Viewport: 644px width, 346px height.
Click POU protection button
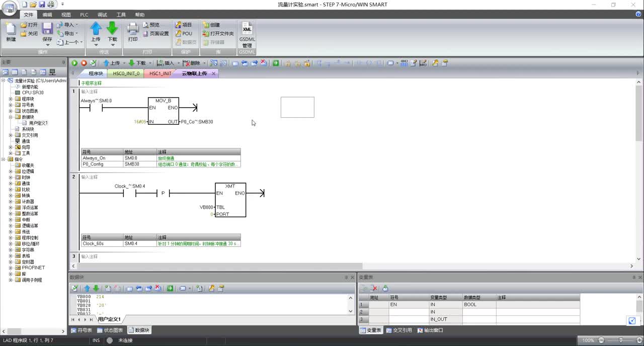(184, 33)
